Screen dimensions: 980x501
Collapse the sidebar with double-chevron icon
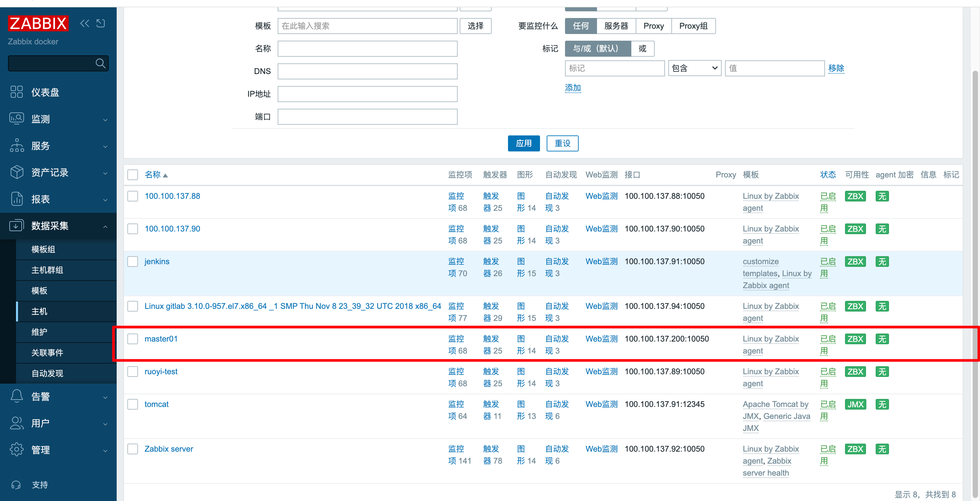(x=84, y=24)
